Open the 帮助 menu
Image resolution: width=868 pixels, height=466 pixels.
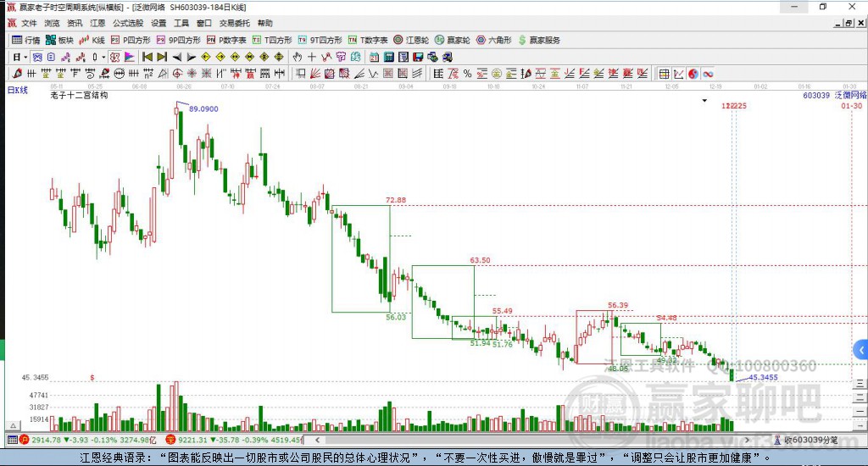click(x=264, y=23)
